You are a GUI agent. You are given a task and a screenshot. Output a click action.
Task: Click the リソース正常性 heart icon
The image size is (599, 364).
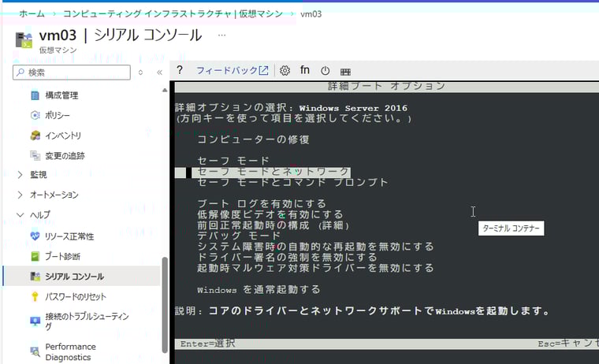click(x=35, y=236)
